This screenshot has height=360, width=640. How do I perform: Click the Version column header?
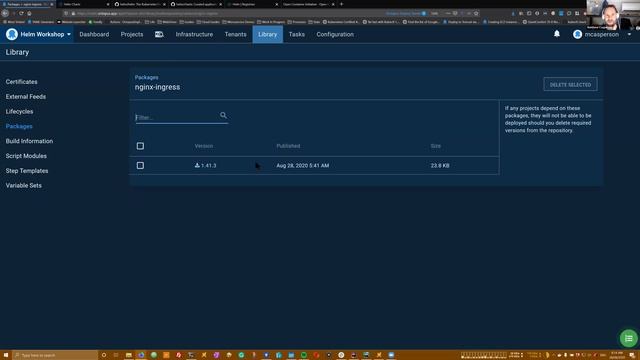pos(204,146)
